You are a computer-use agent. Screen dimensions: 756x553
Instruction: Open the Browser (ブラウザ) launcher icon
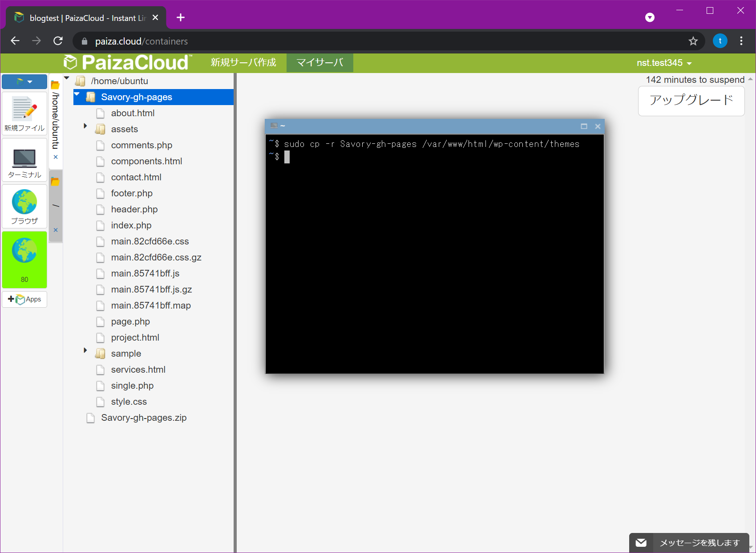pos(24,206)
